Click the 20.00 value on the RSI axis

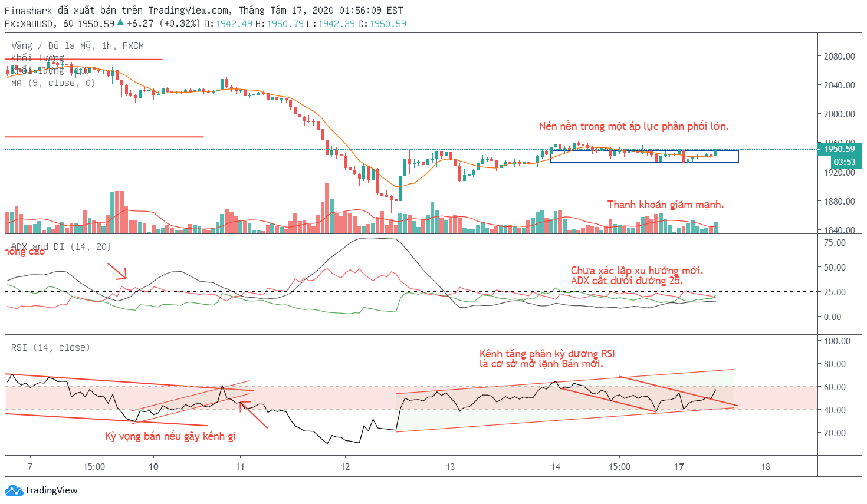click(x=835, y=433)
